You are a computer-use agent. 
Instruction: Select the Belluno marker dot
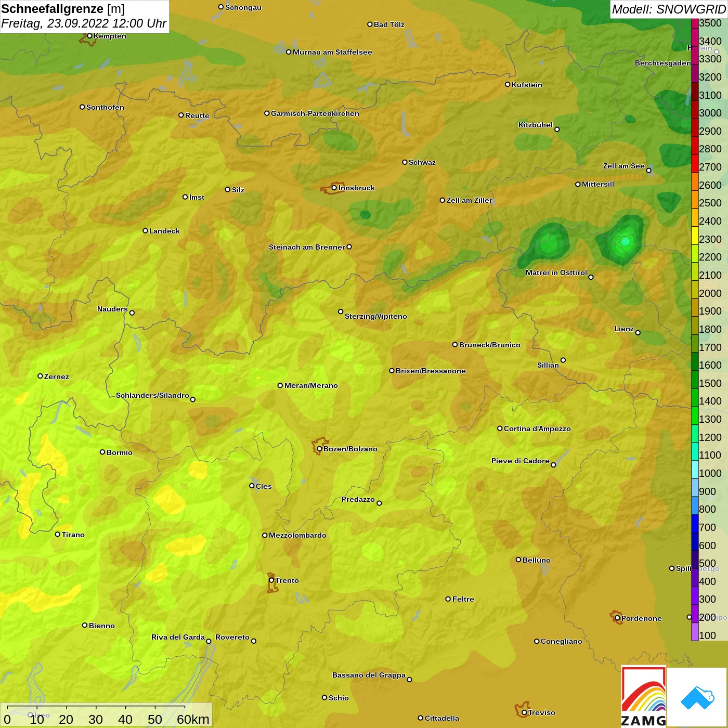coord(518,560)
